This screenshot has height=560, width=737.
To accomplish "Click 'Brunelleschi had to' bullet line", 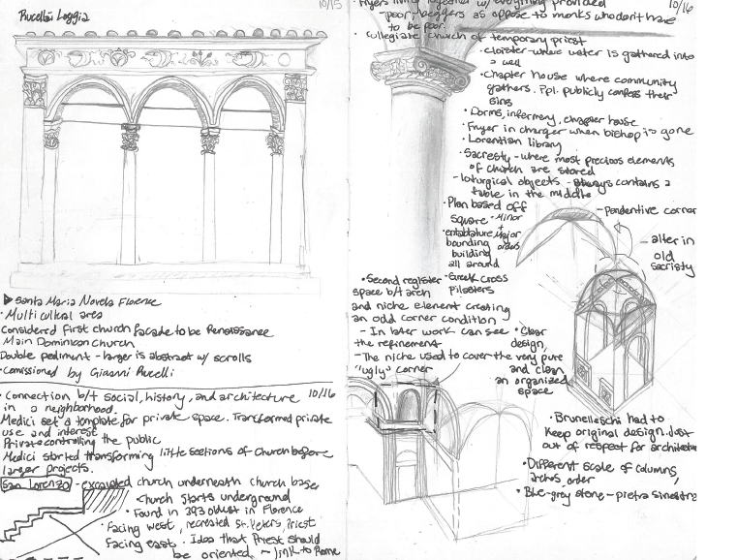I will tap(606, 419).
